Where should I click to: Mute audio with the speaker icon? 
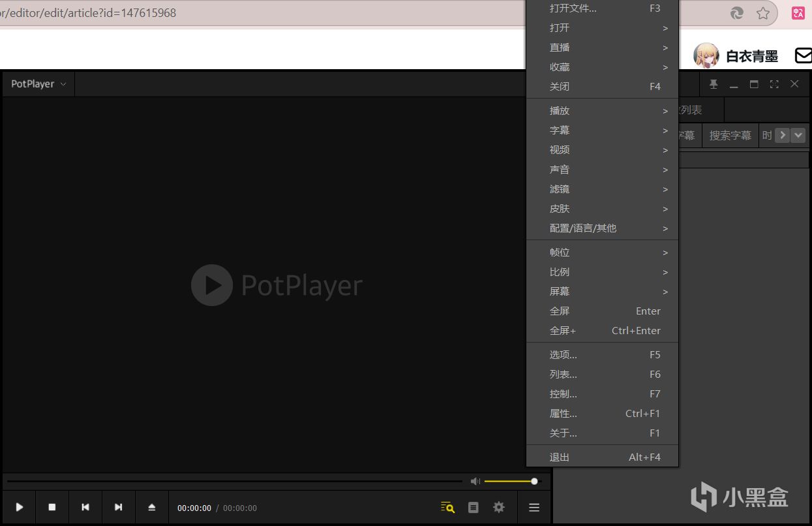pyautogui.click(x=475, y=482)
